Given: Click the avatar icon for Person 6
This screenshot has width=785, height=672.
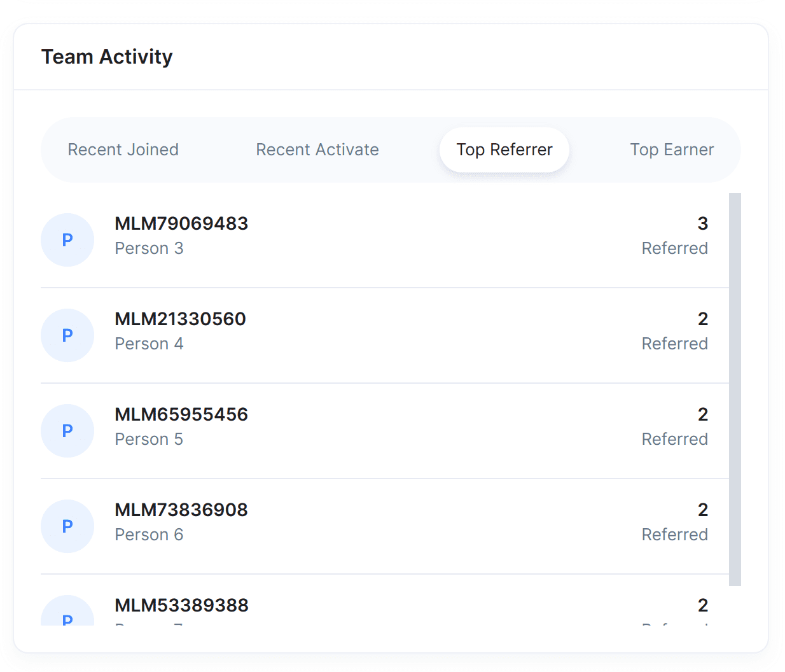Looking at the screenshot, I should tap(67, 526).
